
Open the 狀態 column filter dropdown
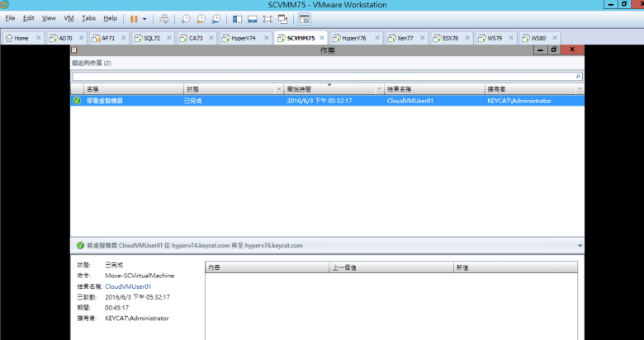(277, 89)
